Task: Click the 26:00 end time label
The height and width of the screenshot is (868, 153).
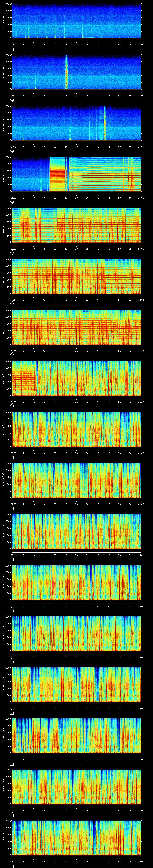Action: coord(141,198)
